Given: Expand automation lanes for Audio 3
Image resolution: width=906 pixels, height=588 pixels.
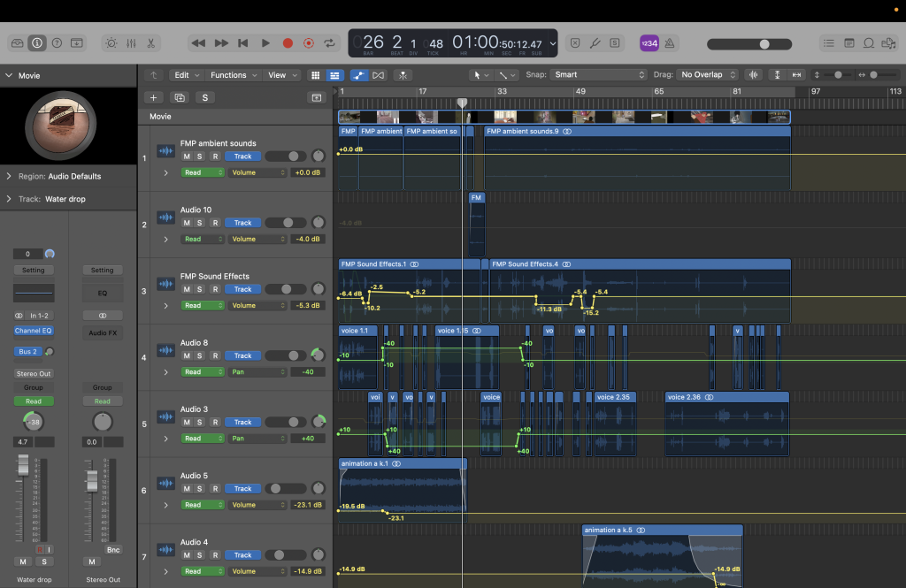Looking at the screenshot, I should point(165,439).
